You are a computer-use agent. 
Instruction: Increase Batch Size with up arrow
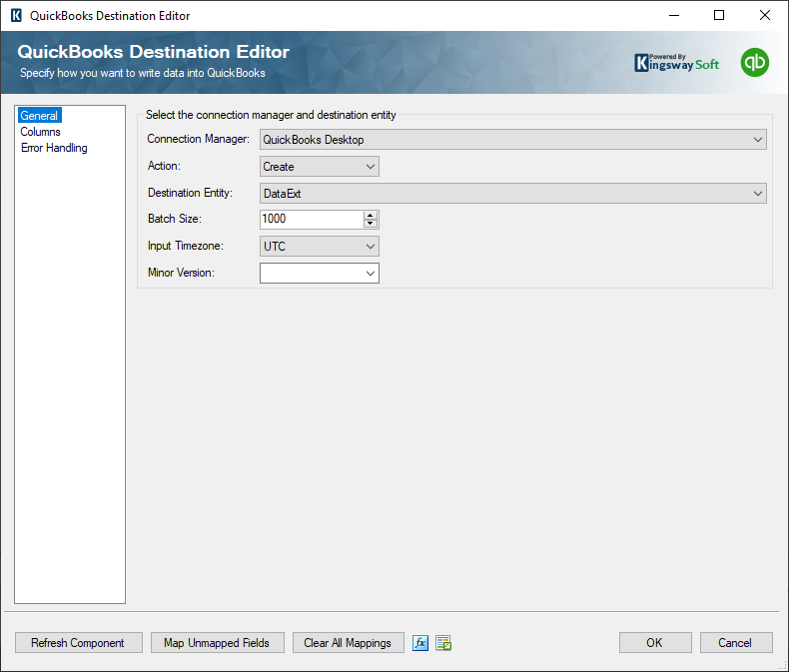pos(371,216)
